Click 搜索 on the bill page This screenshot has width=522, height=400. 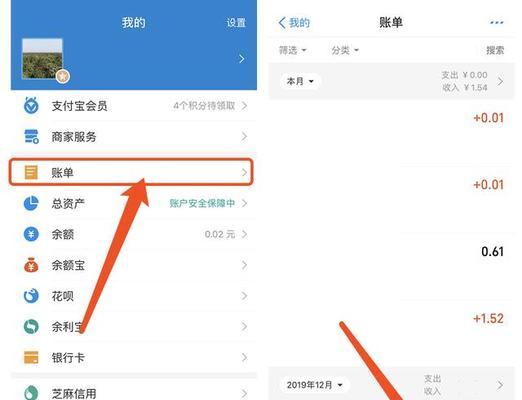pyautogui.click(x=495, y=50)
